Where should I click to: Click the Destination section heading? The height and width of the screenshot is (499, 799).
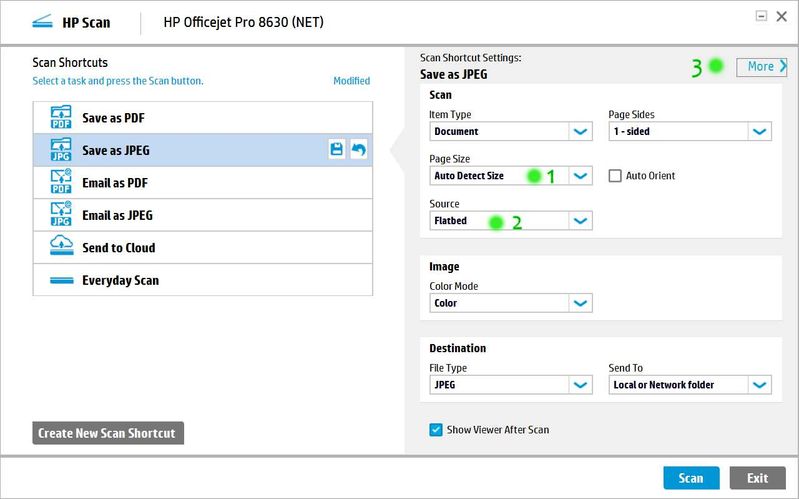[x=458, y=348]
